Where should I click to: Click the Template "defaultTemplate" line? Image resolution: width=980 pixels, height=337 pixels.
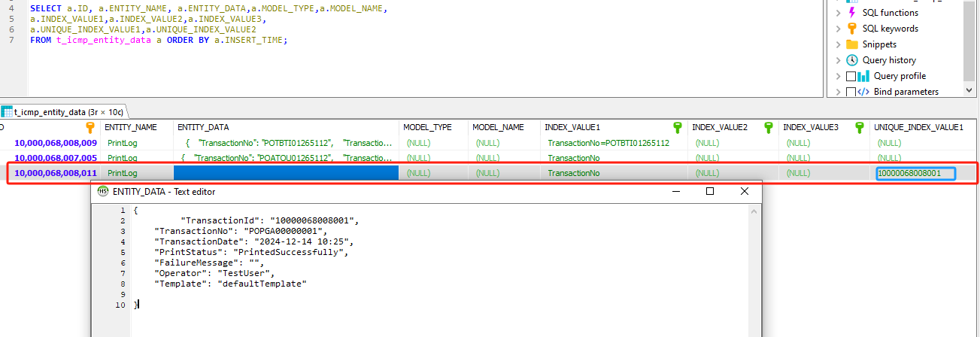pos(231,284)
